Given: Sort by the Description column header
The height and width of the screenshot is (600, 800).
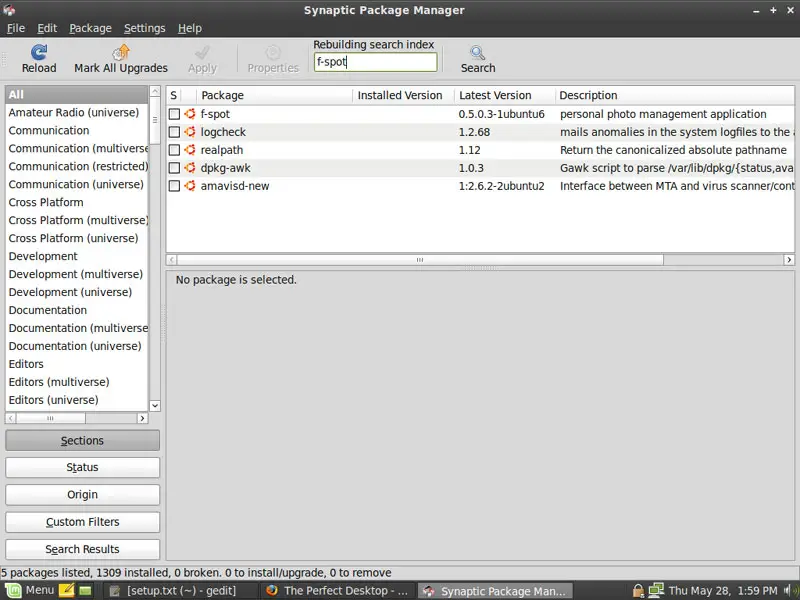Looking at the screenshot, I should click(674, 95).
